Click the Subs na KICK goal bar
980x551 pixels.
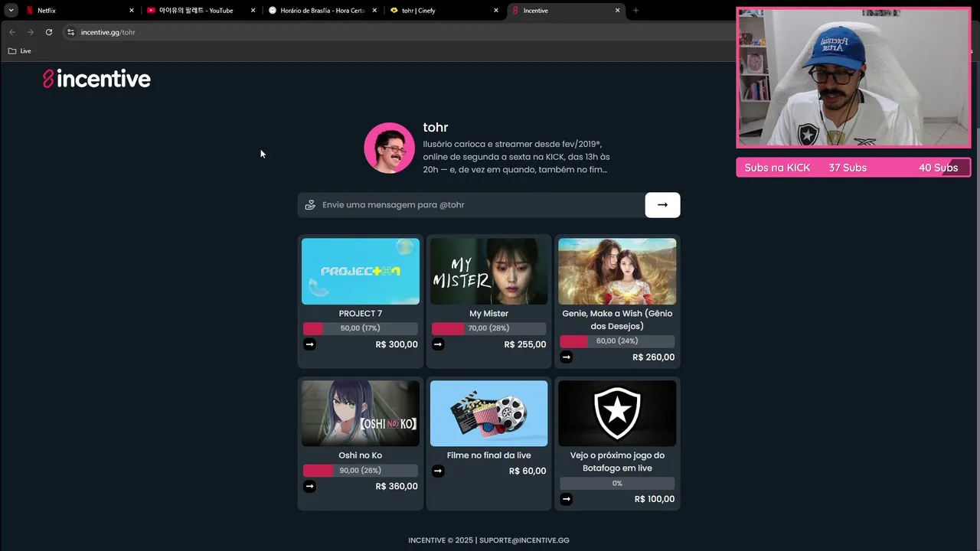[854, 168]
